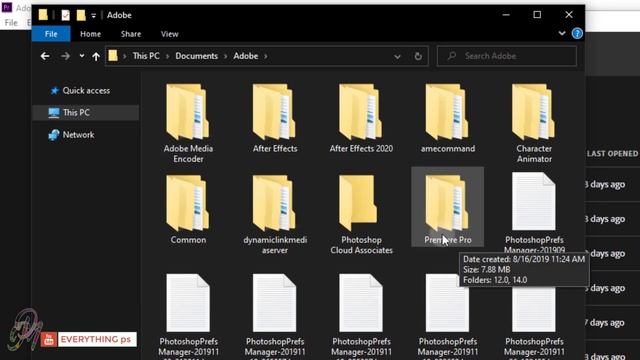Expand chevron after Adobe breadcrumb
Image resolution: width=640 pixels, height=360 pixels.
click(266, 56)
